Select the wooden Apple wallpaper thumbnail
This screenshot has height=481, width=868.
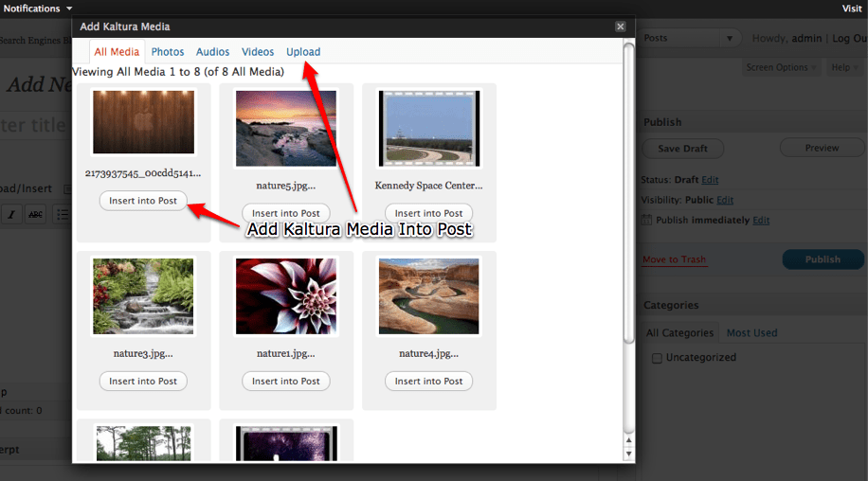143,122
